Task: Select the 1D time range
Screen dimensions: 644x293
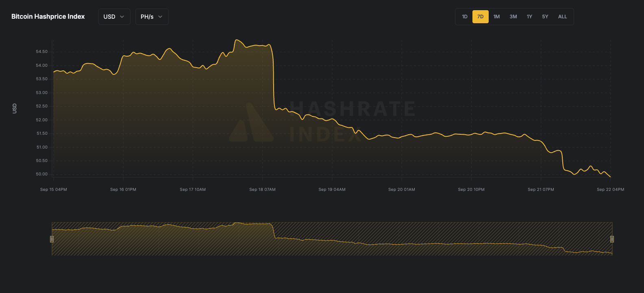Action: (465, 17)
